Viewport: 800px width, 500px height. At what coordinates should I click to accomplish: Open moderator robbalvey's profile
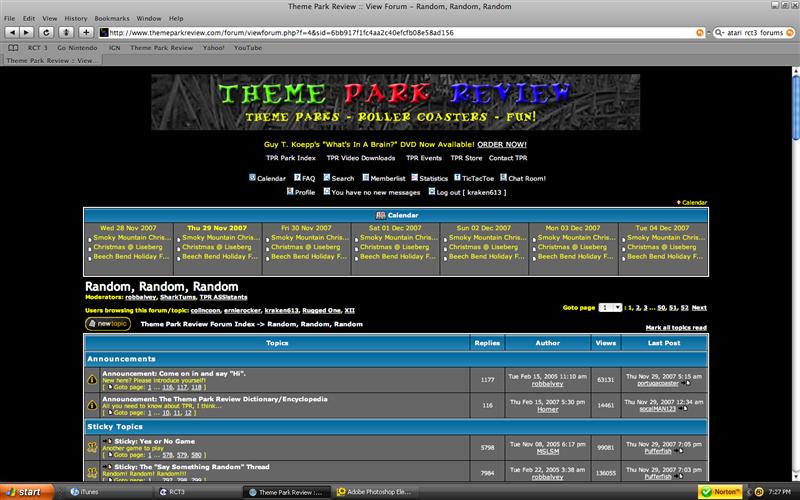[x=141, y=297]
